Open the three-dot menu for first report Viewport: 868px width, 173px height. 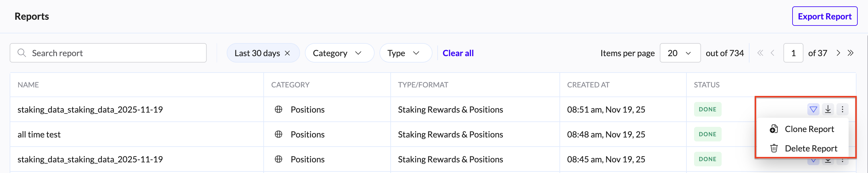tap(843, 109)
